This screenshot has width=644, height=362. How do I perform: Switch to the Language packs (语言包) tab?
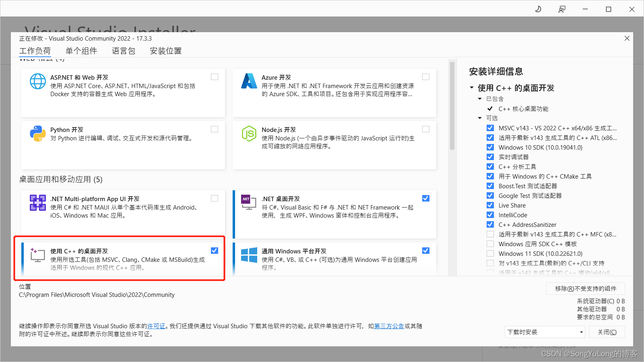(124, 51)
